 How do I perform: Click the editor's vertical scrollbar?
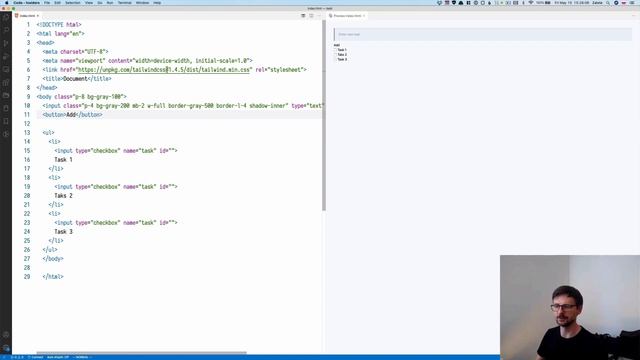click(x=324, y=116)
